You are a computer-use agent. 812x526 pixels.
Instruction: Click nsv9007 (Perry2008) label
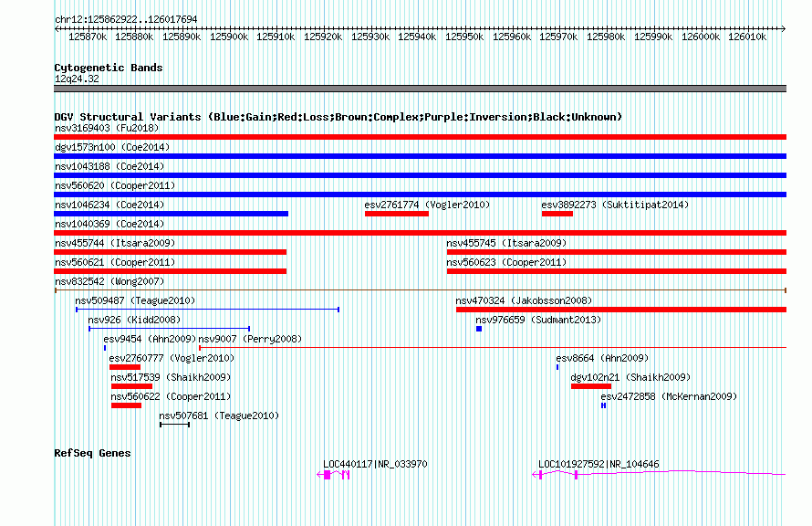point(250,339)
